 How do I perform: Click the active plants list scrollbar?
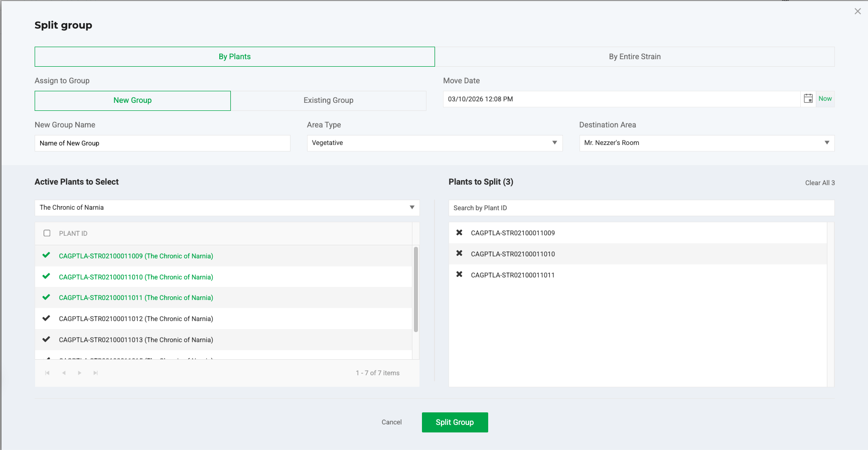pos(415,289)
